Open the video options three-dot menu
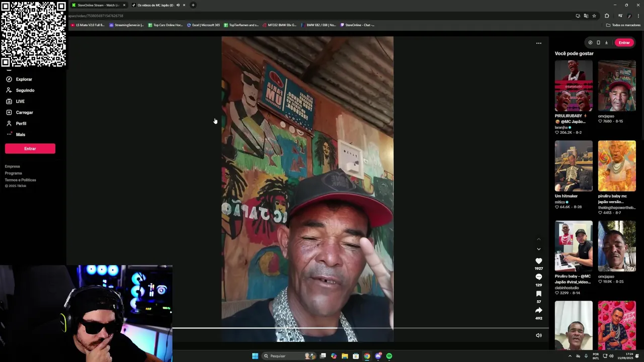 click(x=539, y=43)
